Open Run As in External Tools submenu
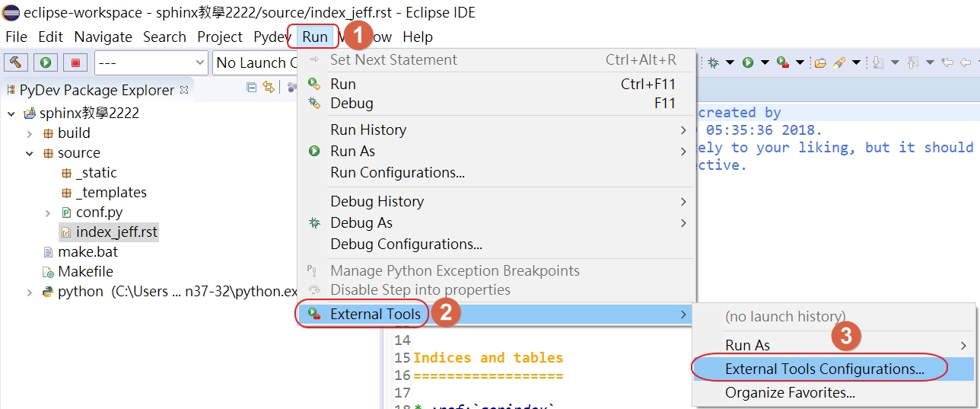This screenshot has height=409, width=980. tap(834, 345)
